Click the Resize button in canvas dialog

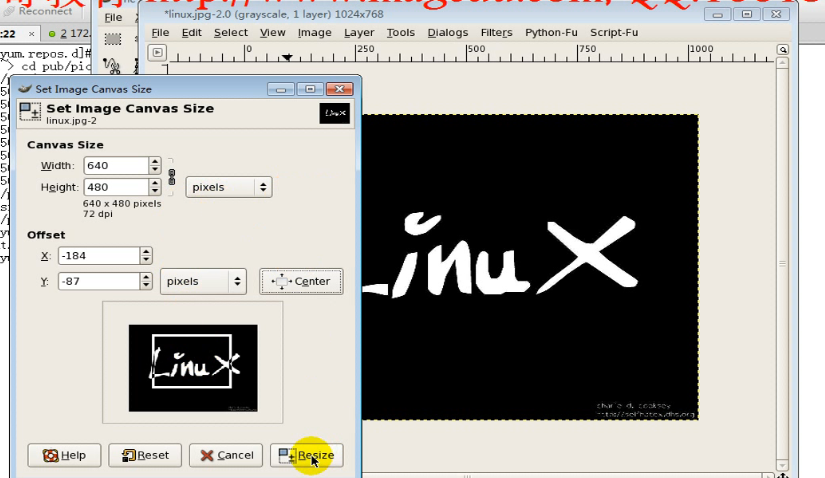[307, 455]
